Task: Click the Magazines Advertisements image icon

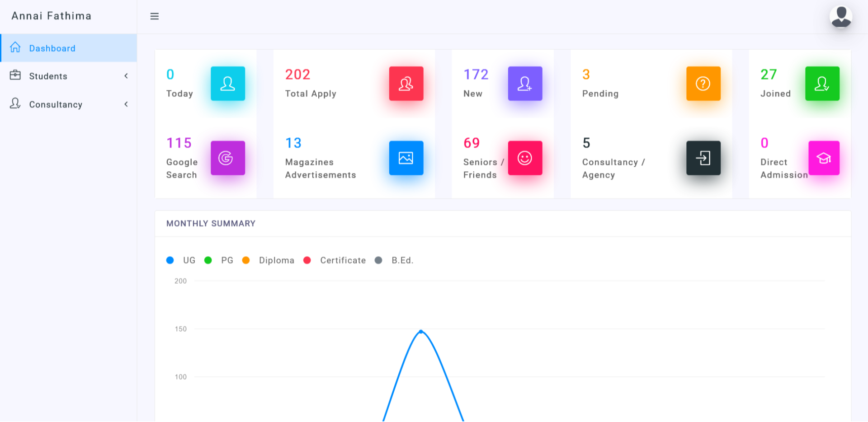Action: pyautogui.click(x=406, y=158)
